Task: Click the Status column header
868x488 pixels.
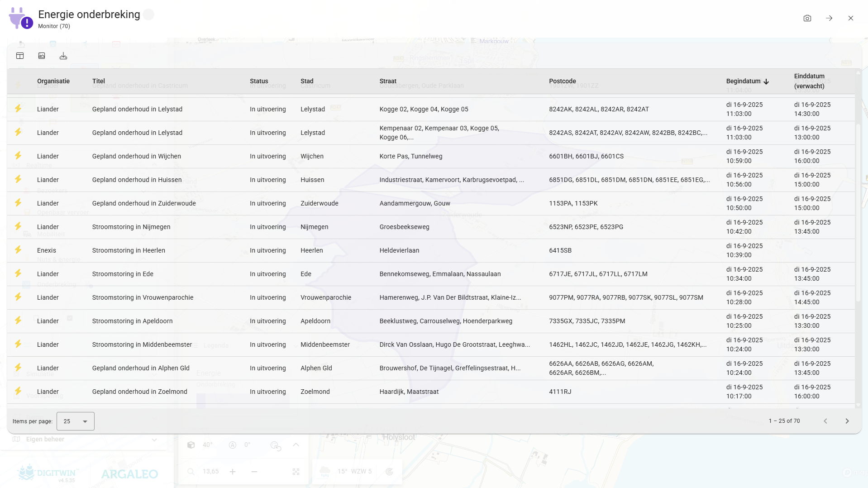Action: click(259, 81)
